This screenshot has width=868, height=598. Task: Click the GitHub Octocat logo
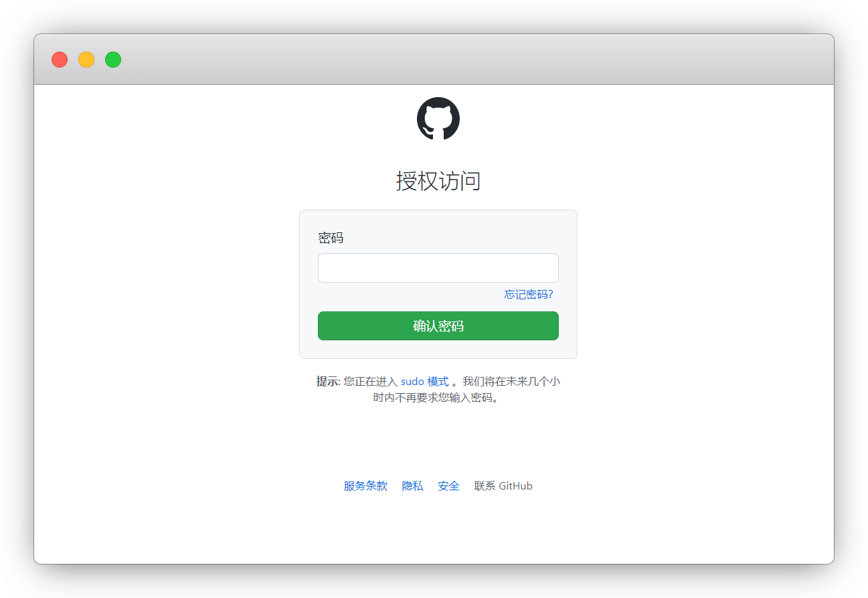pos(438,119)
